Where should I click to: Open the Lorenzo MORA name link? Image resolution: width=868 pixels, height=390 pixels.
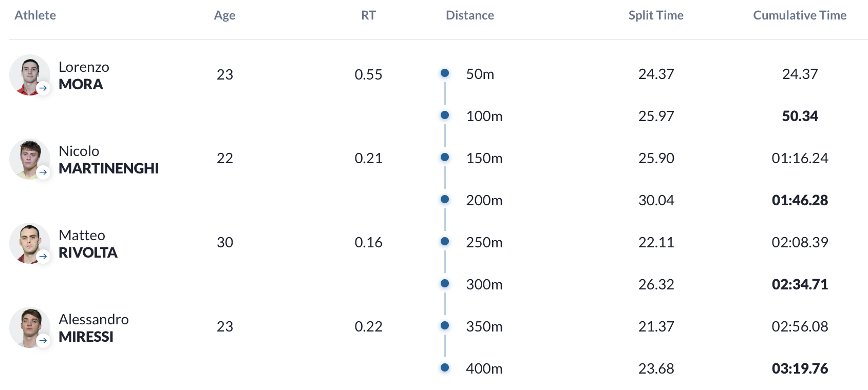(x=84, y=75)
